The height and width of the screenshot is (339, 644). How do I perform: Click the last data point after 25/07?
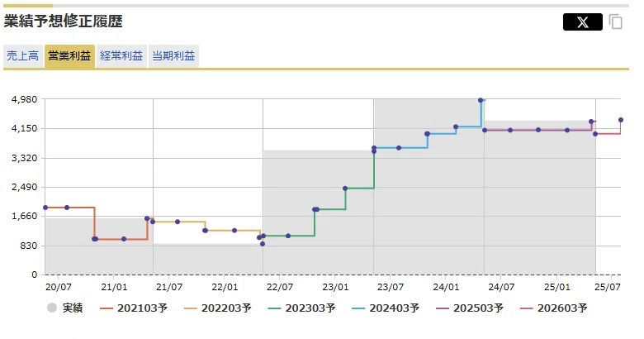[621, 120]
